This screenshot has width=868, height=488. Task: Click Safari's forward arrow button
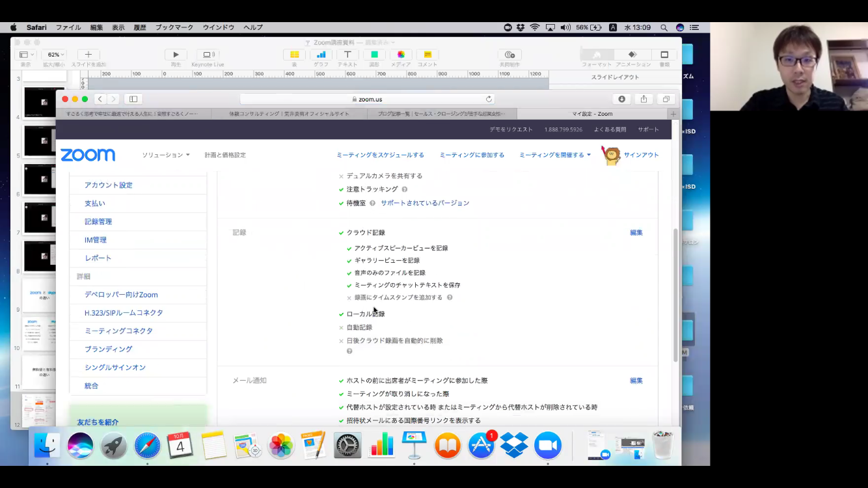tap(113, 99)
